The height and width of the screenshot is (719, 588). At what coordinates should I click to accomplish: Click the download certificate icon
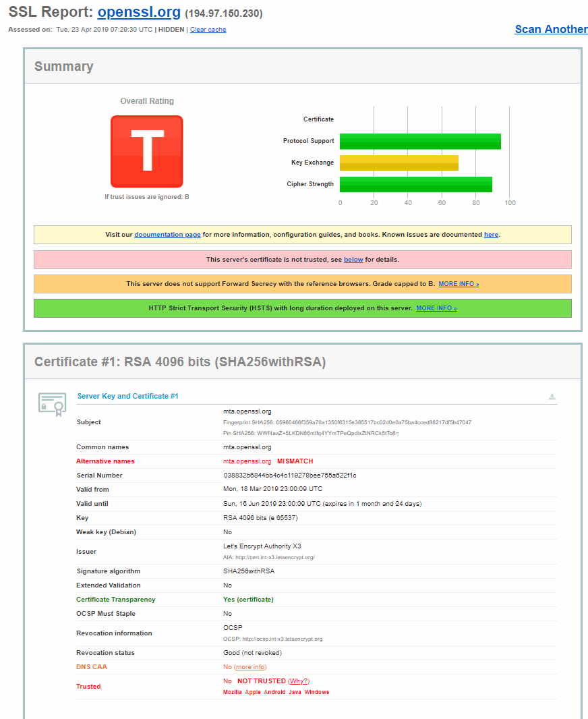click(x=552, y=397)
